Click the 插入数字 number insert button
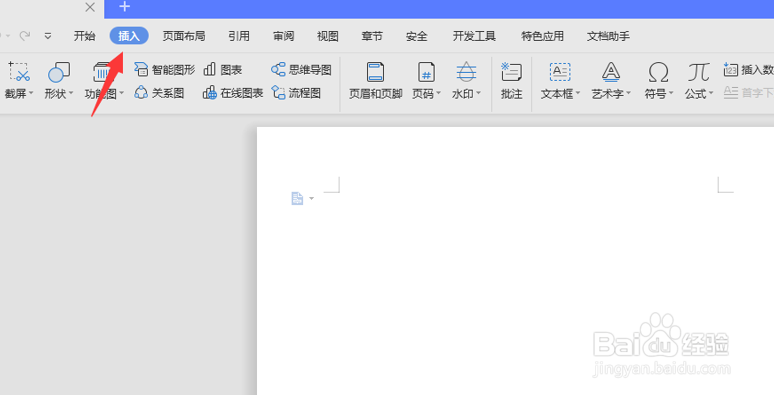 748,70
